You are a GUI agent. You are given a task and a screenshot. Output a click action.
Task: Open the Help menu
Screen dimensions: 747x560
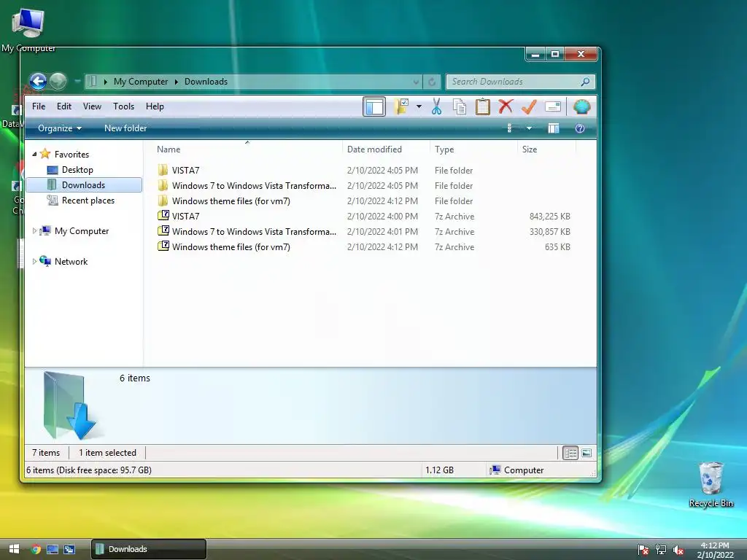(x=155, y=106)
